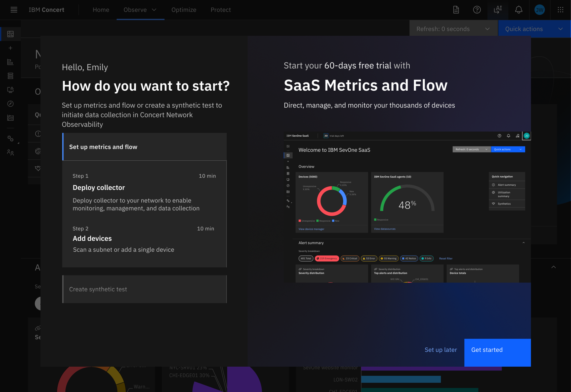Click the SaaS Metrics and Flow title
The image size is (571, 392).
pos(365,85)
